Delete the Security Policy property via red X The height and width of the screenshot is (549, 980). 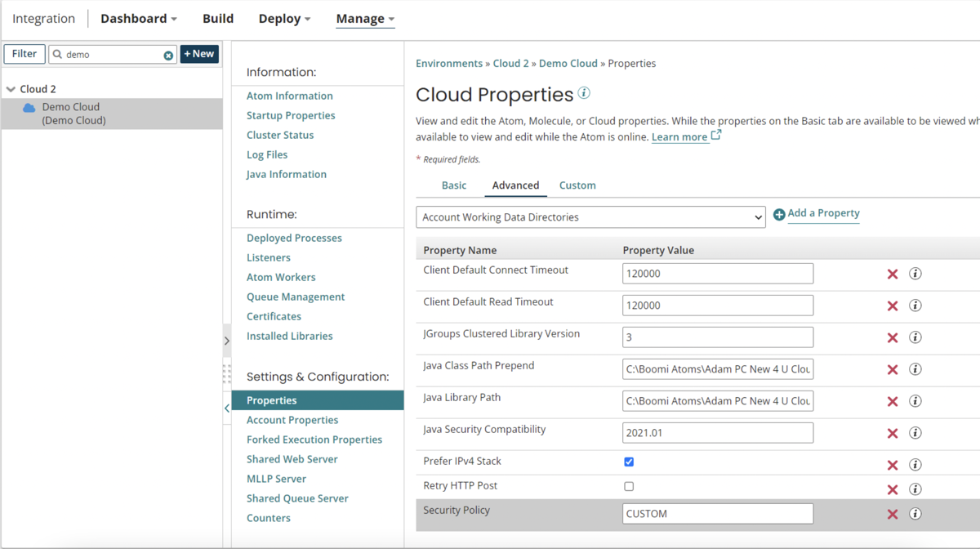[892, 513]
